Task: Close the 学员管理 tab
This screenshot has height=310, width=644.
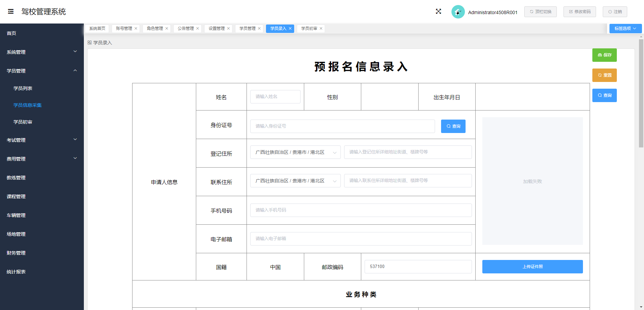Action: (x=259, y=29)
